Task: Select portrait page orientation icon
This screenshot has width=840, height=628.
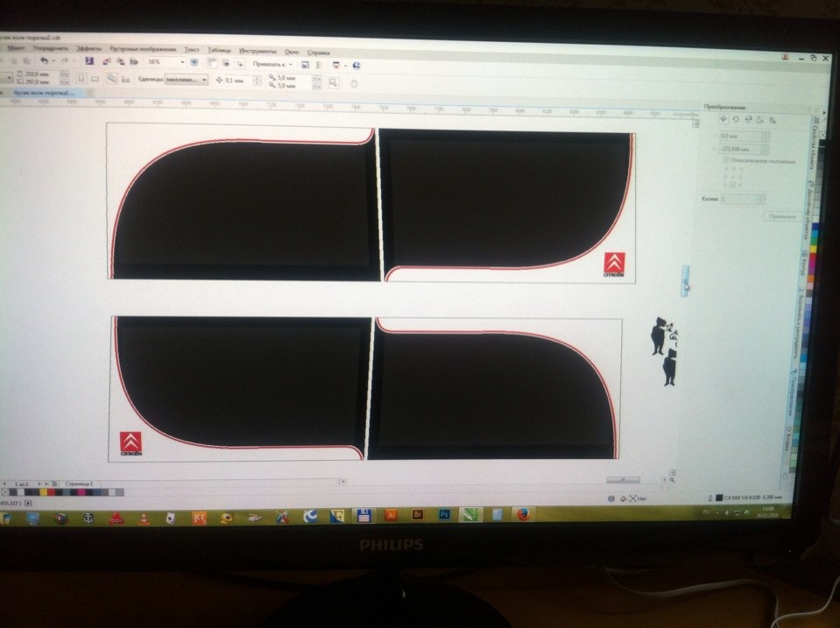Action: 81,78
